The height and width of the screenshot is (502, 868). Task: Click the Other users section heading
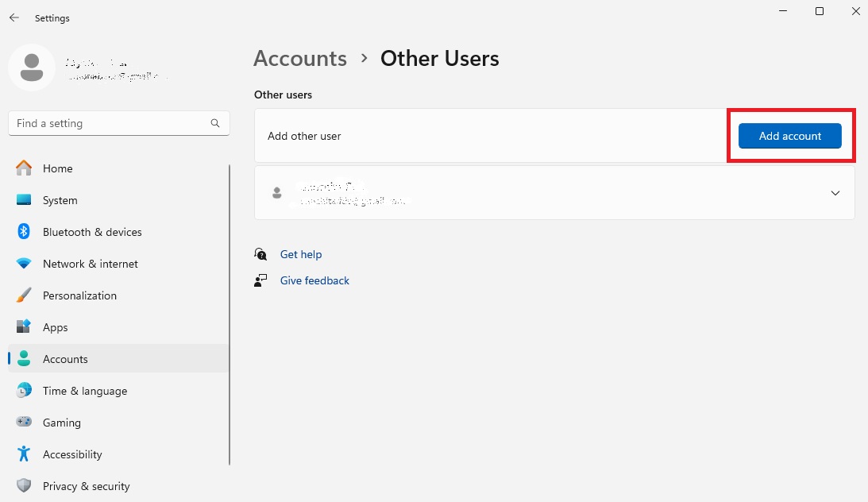[x=283, y=95]
